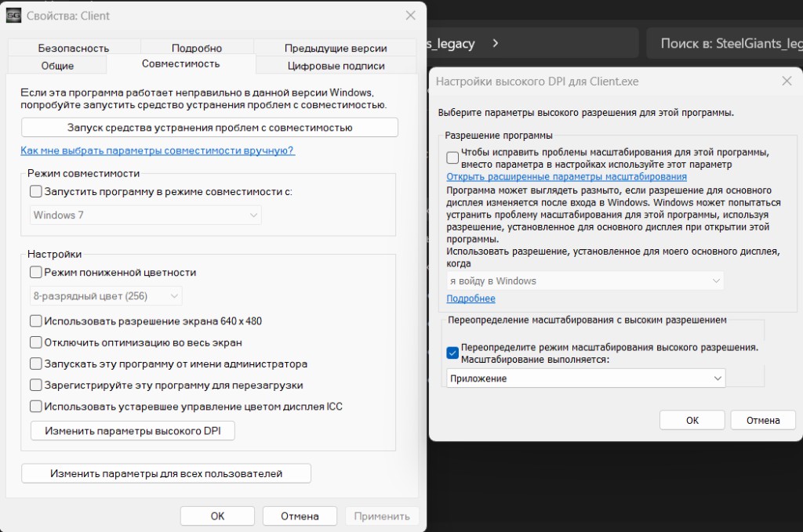The image size is (803, 532).
Task: Check Отключить оптимизацию во весь экран
Action: click(35, 342)
